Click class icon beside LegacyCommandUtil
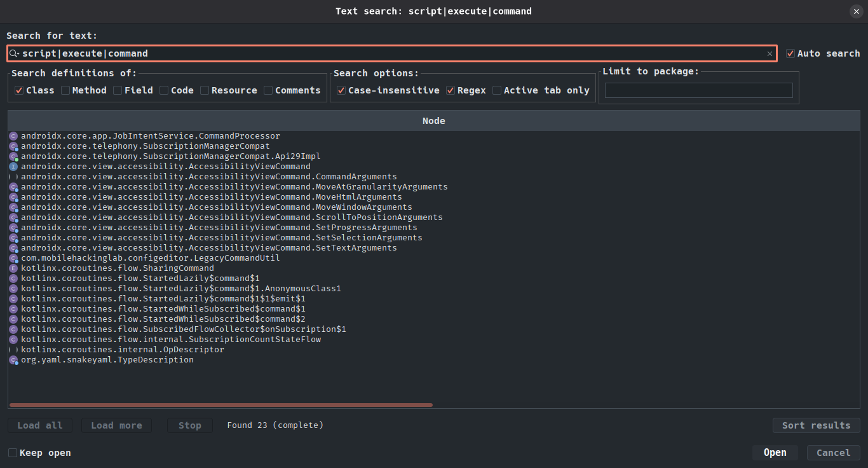The height and width of the screenshot is (468, 868). tap(13, 258)
